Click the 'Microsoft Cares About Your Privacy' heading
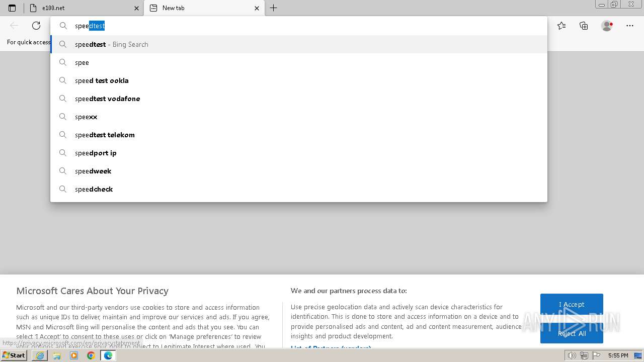 coord(92,291)
